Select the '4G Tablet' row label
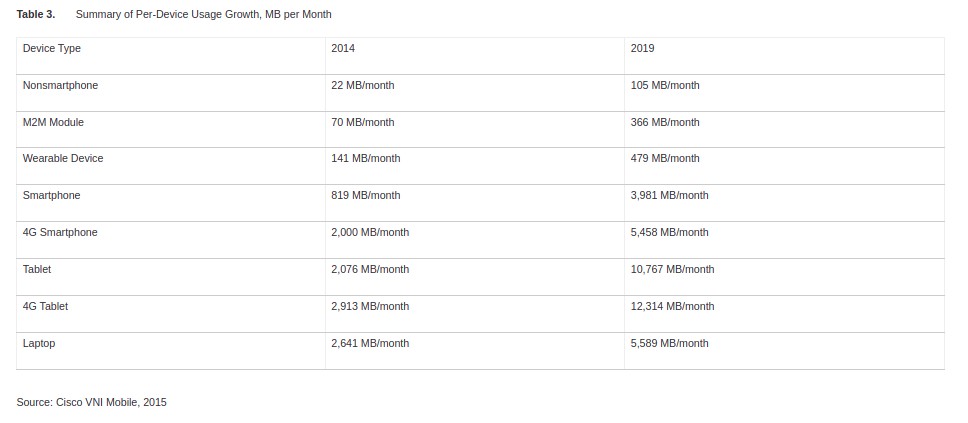Viewport: 968px width, 423px height. [45, 306]
